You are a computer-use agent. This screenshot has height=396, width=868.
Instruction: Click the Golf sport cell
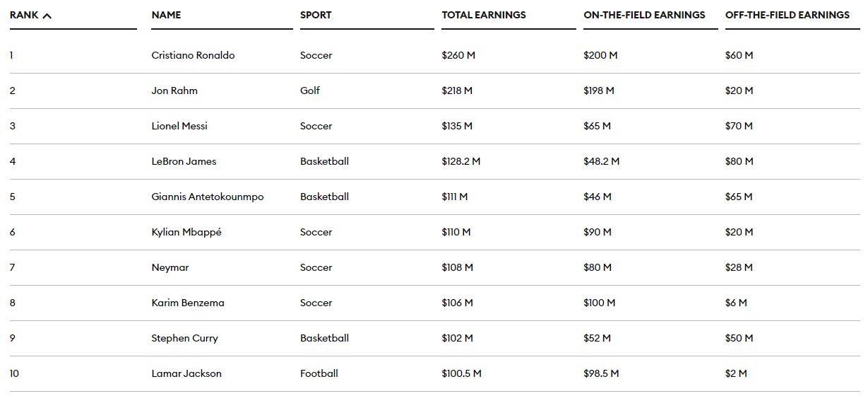pyautogui.click(x=310, y=91)
